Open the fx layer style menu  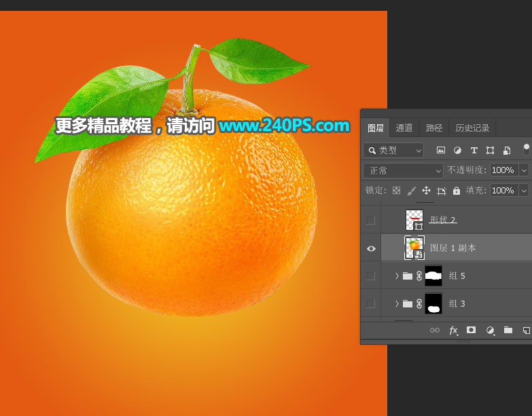point(454,330)
